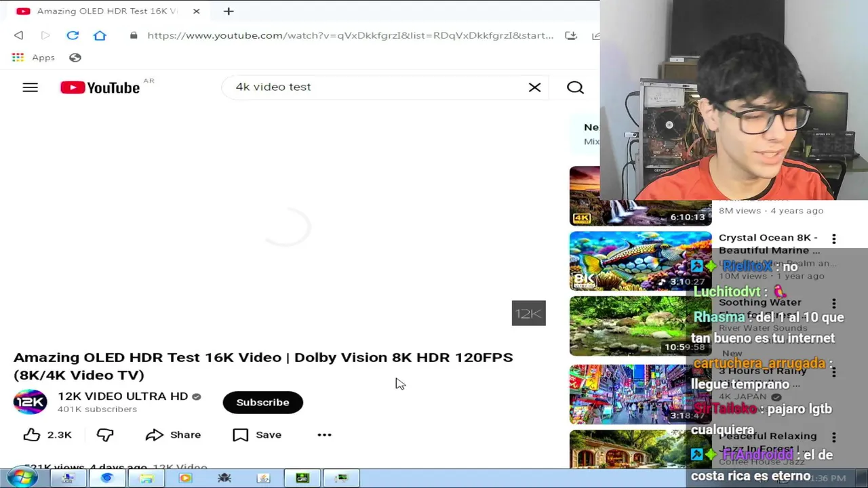The width and height of the screenshot is (868, 488).
Task: Open the green monitor taskbar app
Action: click(302, 479)
